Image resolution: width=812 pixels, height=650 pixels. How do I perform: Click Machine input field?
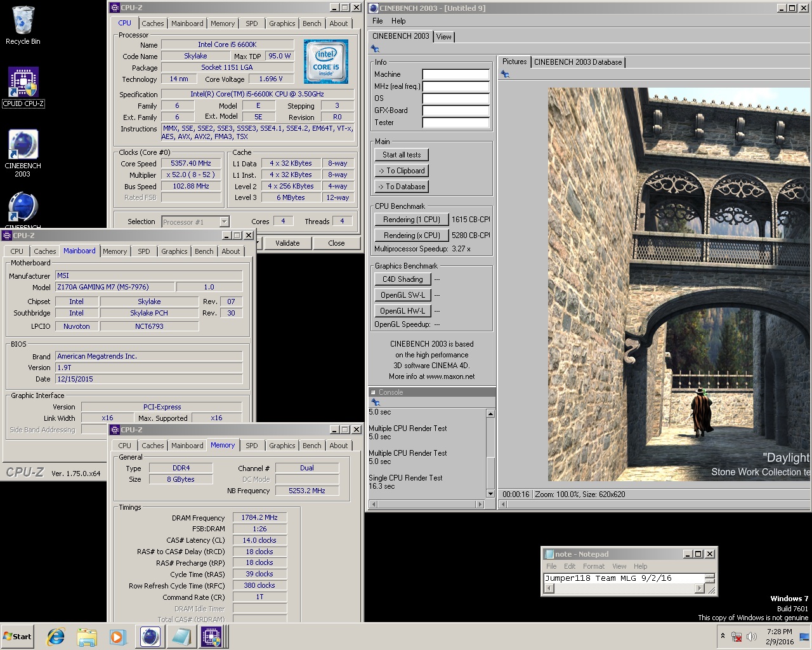click(x=456, y=74)
